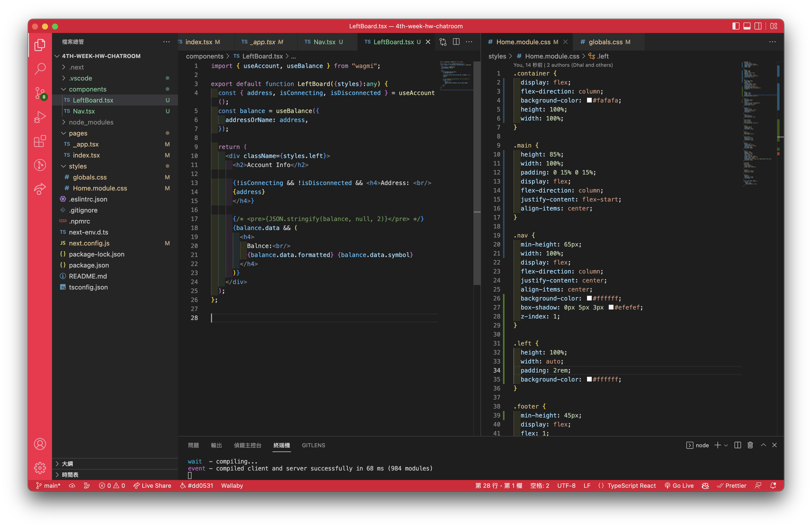Image resolution: width=812 pixels, height=528 pixels.
Task: Open Source Control view with 8 changes
Action: pyautogui.click(x=40, y=93)
